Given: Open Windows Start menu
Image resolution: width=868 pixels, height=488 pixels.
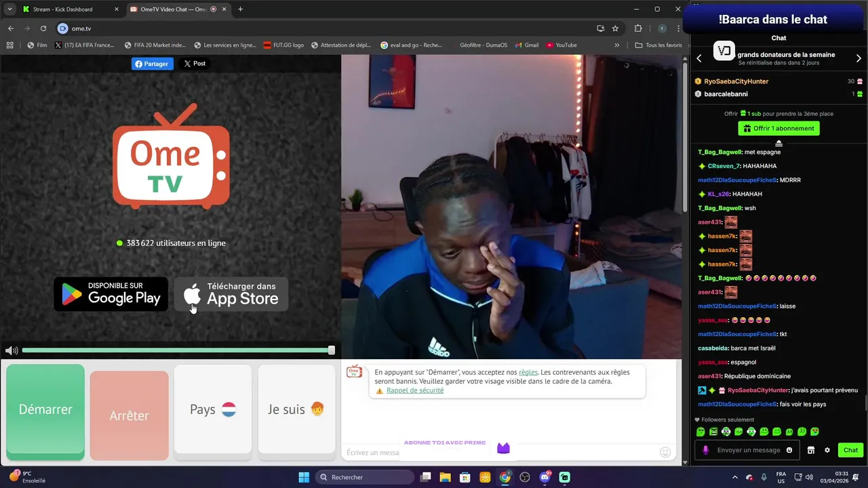Looking at the screenshot, I should pyautogui.click(x=304, y=477).
